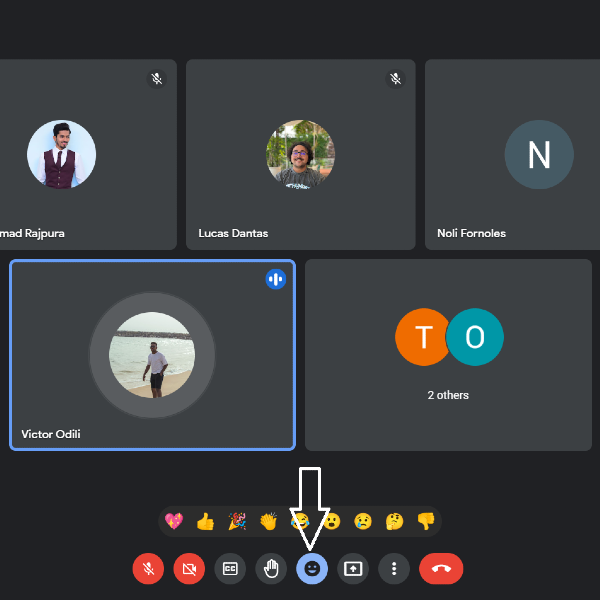
Task: Send the surprised face reaction
Action: [332, 521]
